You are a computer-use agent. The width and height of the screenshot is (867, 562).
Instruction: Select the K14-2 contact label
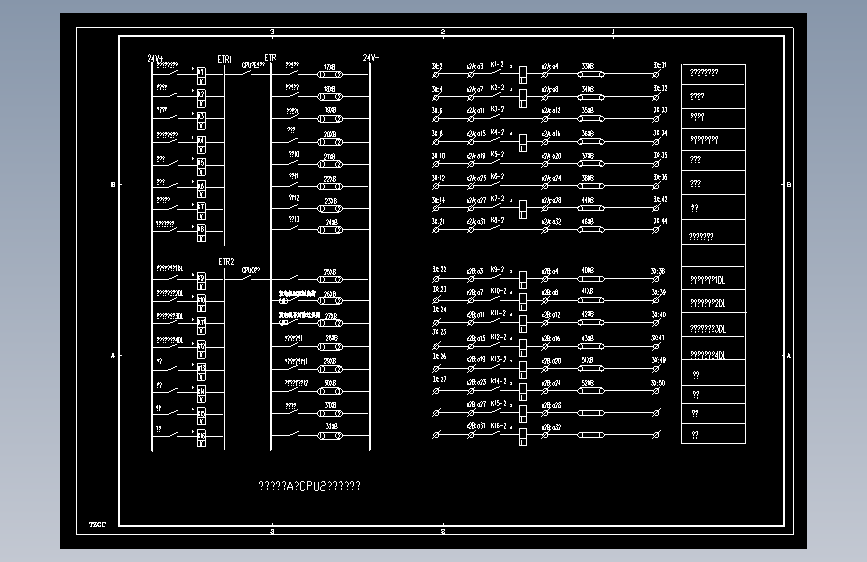(498, 381)
